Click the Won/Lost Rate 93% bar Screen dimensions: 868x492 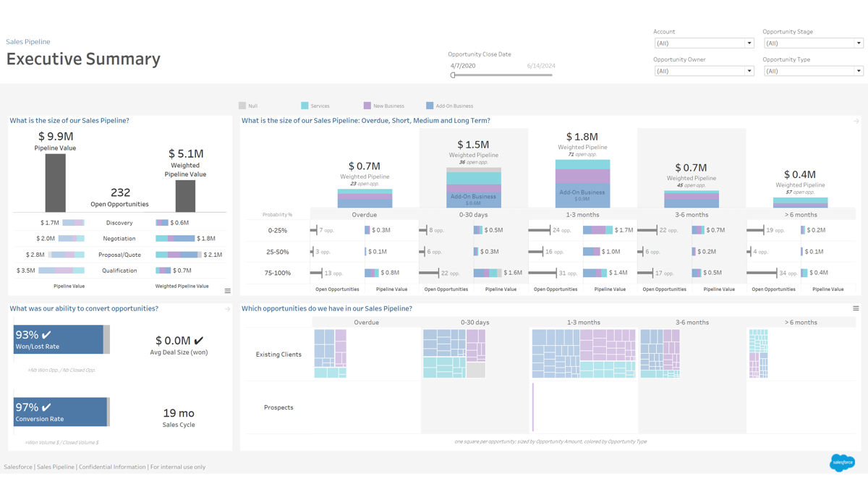(59, 339)
